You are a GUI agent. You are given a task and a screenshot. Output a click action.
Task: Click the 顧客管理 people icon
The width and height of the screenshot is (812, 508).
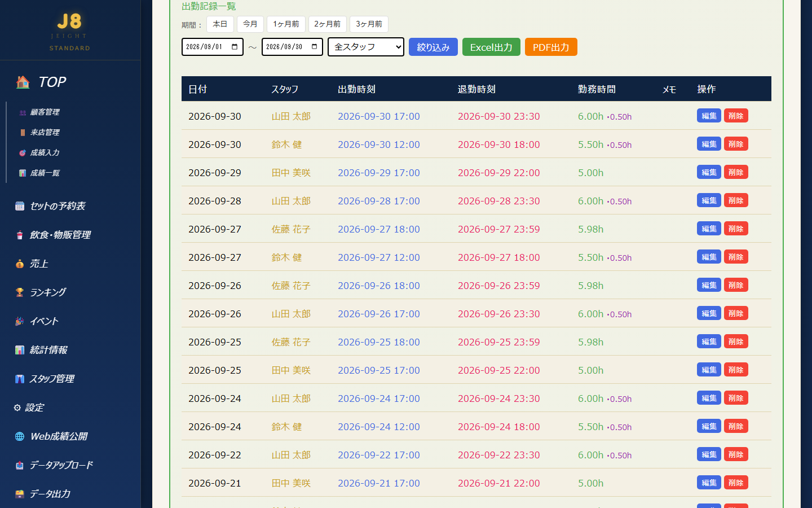pos(23,112)
